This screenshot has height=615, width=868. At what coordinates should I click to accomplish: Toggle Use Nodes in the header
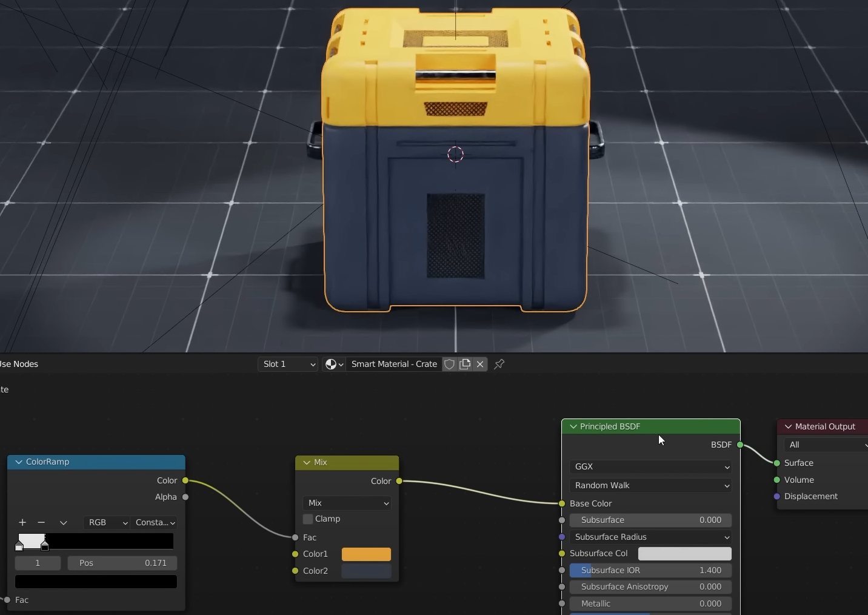pyautogui.click(x=19, y=364)
